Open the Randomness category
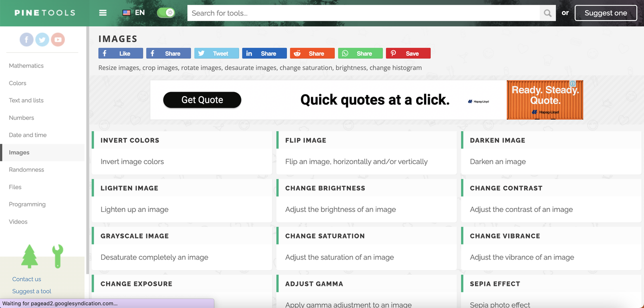This screenshot has width=644, height=308. click(27, 170)
